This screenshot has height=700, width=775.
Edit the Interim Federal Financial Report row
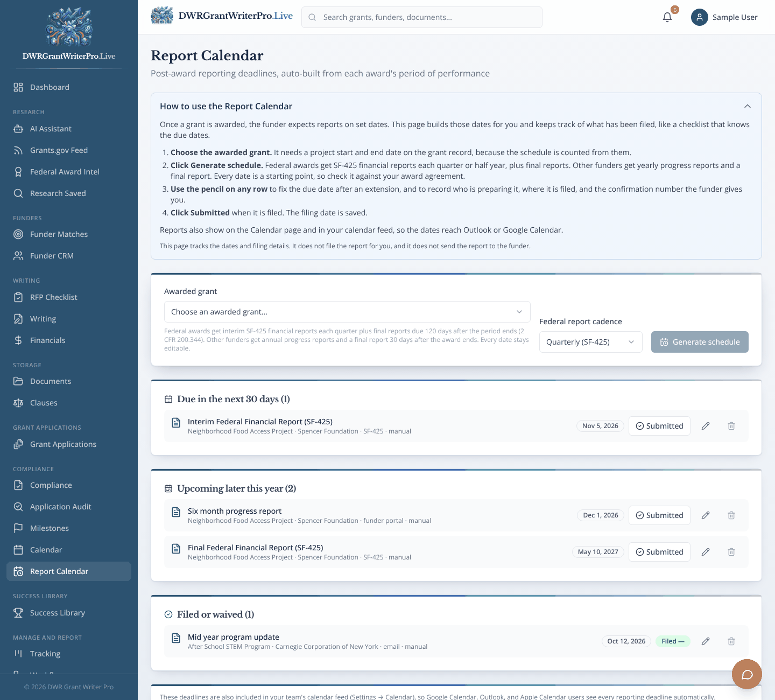(706, 426)
